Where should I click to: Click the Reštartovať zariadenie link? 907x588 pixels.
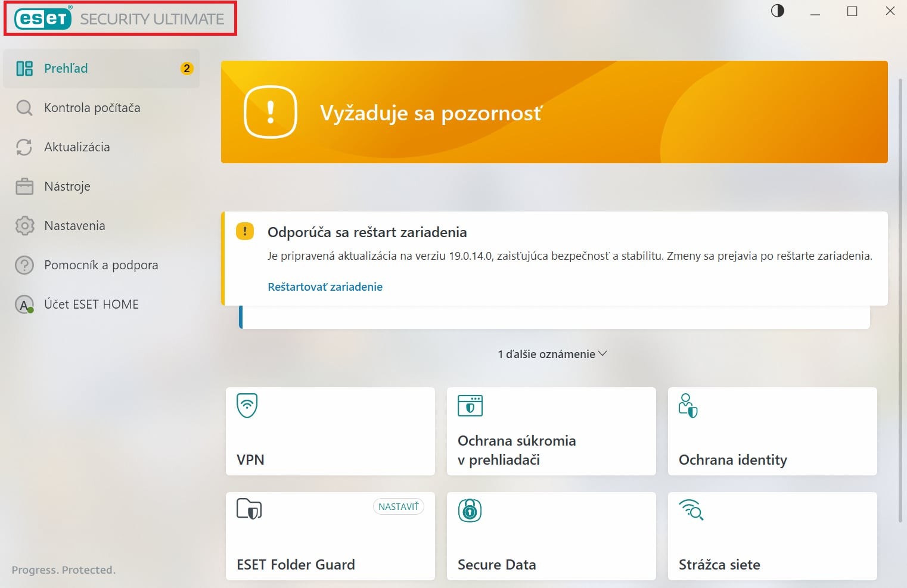[325, 287]
